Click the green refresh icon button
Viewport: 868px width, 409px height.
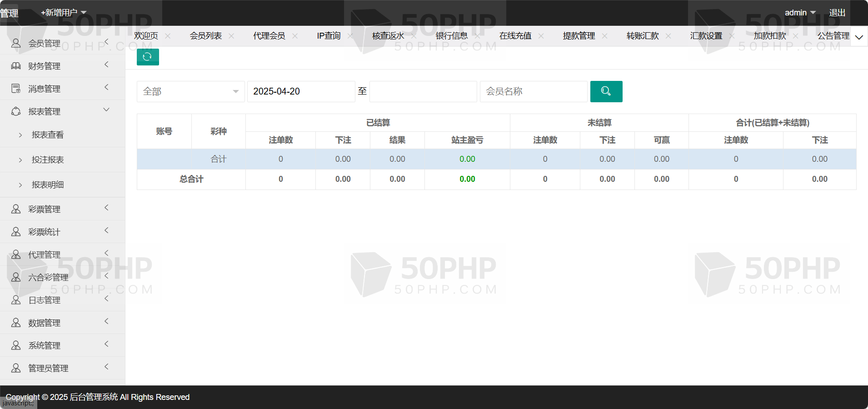click(x=148, y=57)
